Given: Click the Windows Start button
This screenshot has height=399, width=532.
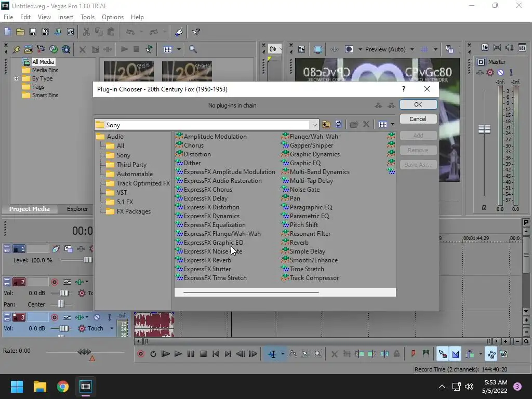Looking at the screenshot, I should (17, 387).
